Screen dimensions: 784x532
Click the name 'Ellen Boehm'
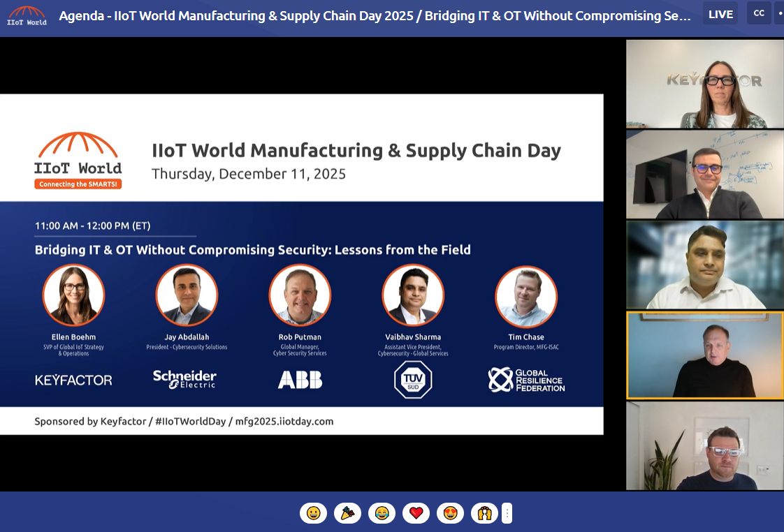(x=73, y=337)
